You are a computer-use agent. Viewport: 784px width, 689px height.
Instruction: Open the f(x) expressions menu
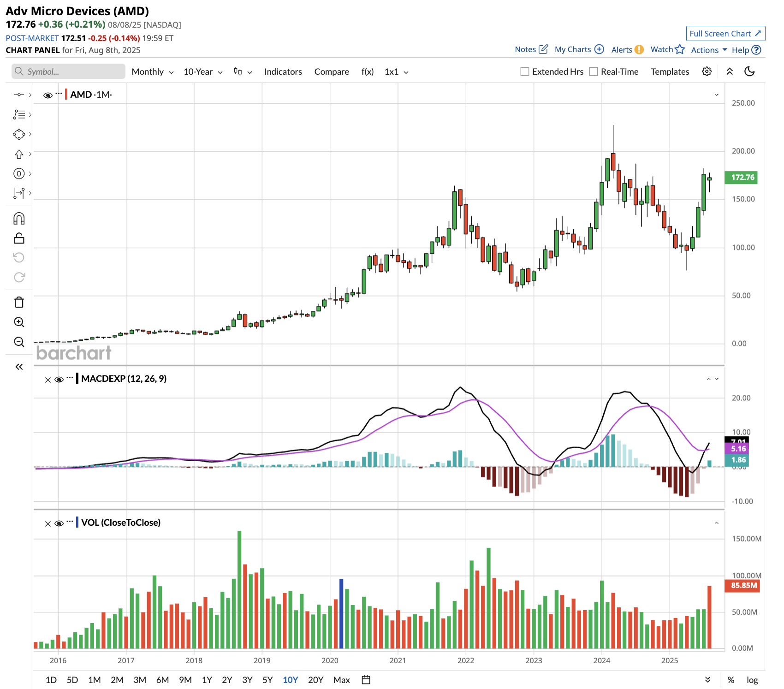point(368,71)
